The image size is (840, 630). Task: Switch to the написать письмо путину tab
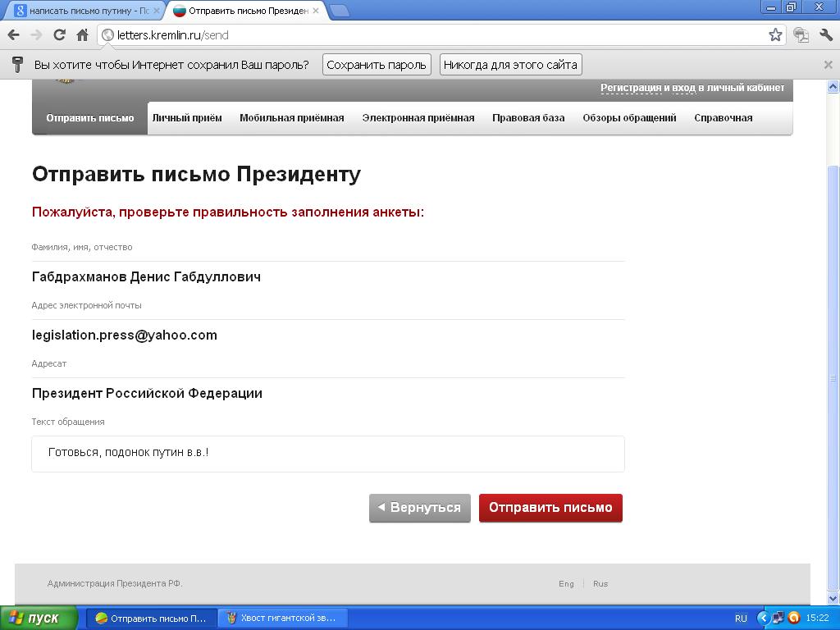click(87, 11)
